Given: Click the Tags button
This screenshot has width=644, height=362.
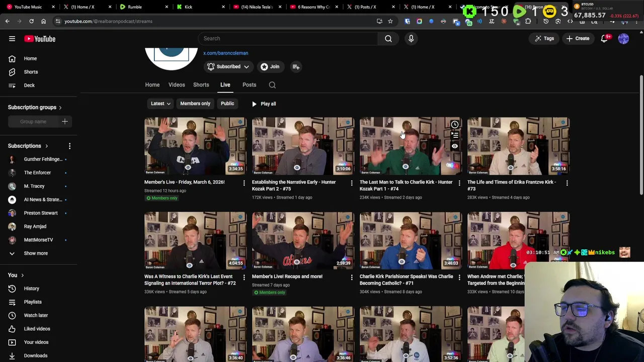Looking at the screenshot, I should [544, 38].
